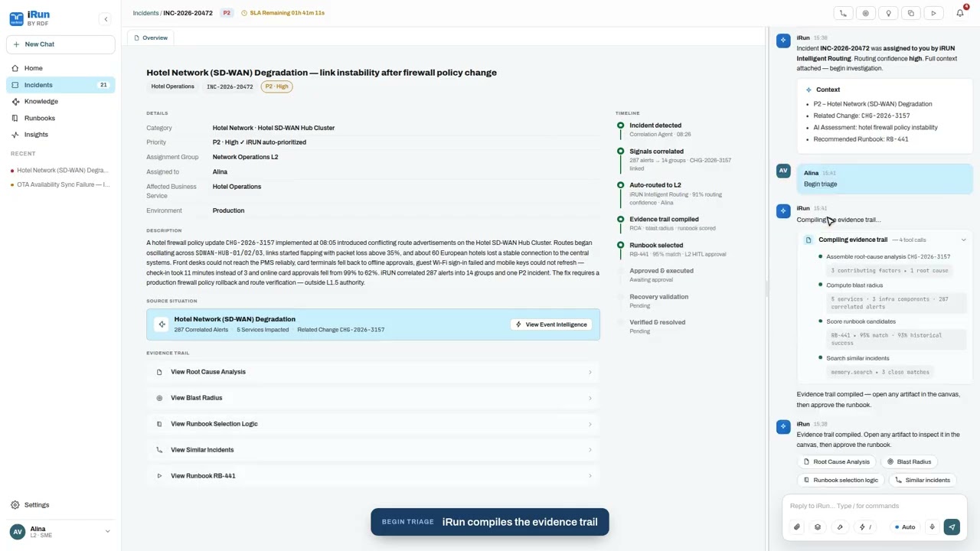The width and height of the screenshot is (980, 551).
Task: Expand View Blast Radius row
Action: (374, 398)
